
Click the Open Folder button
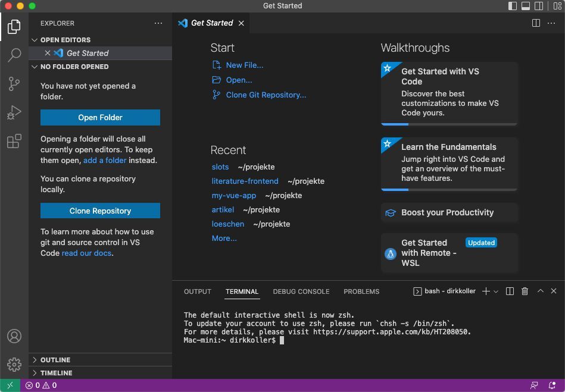click(x=100, y=118)
